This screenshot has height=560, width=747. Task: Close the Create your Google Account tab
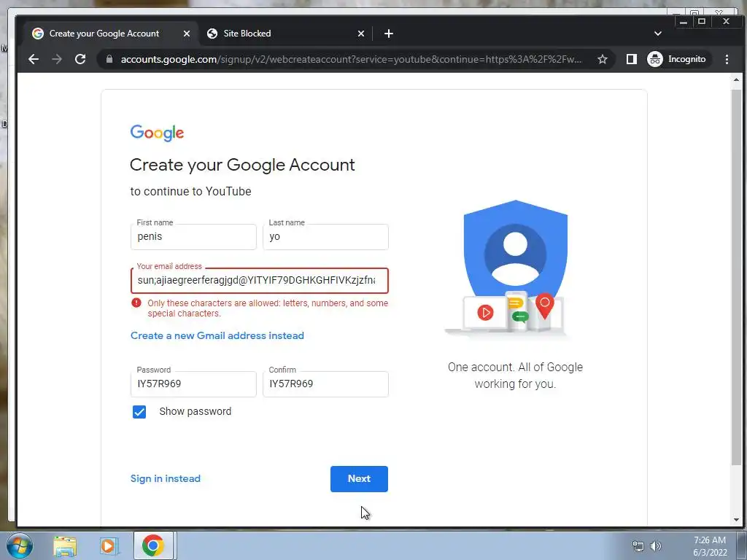tap(187, 34)
